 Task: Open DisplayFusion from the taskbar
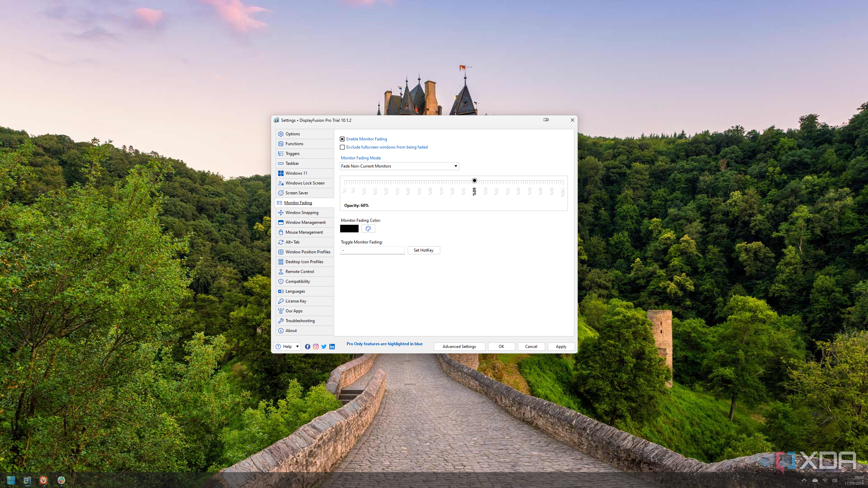pyautogui.click(x=27, y=480)
